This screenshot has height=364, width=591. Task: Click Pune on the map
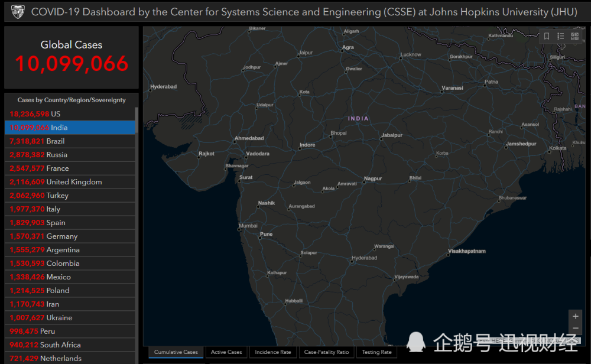pos(266,234)
